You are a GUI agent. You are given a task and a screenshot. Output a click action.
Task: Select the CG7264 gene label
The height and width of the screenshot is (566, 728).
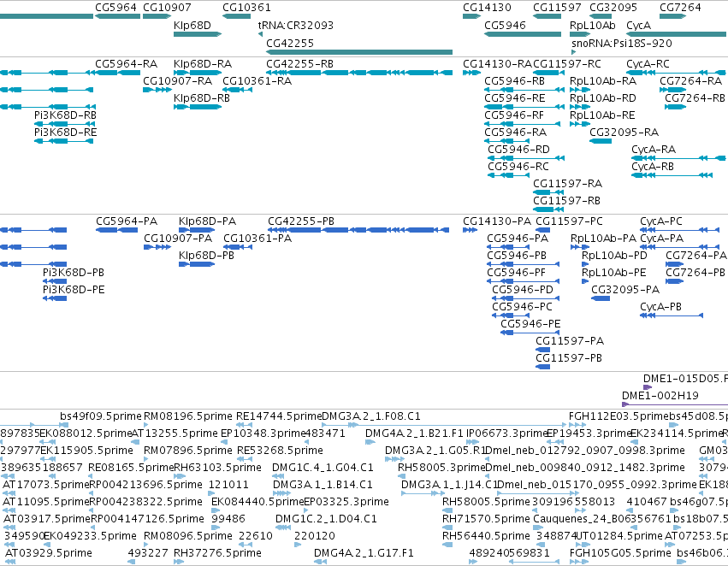(680, 8)
